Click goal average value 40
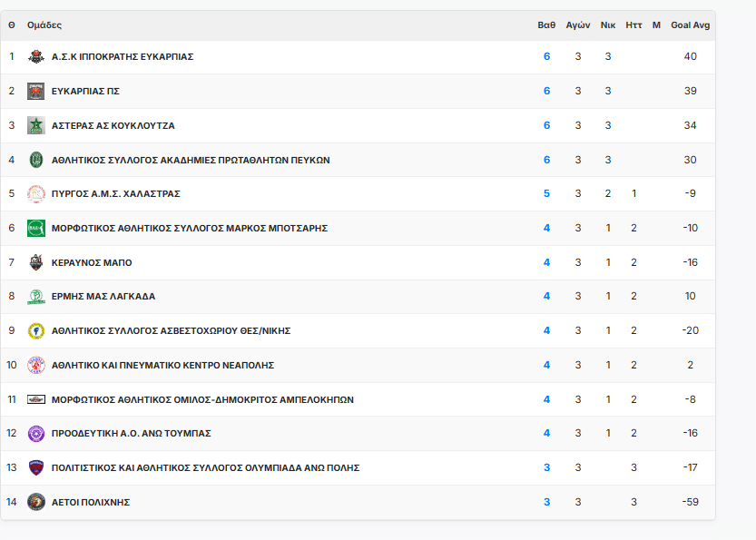 point(691,56)
